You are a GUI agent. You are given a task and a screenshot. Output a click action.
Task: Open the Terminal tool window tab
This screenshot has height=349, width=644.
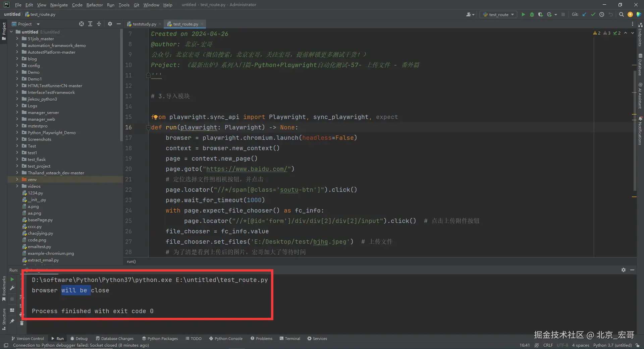(x=290, y=339)
